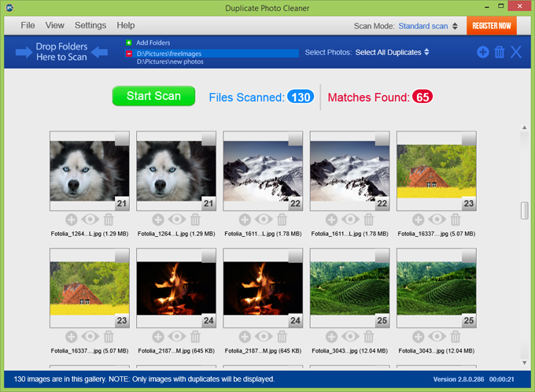535x392 pixels.
Task: Click trash icon under the last tea plantation photo
Action: 456,337
